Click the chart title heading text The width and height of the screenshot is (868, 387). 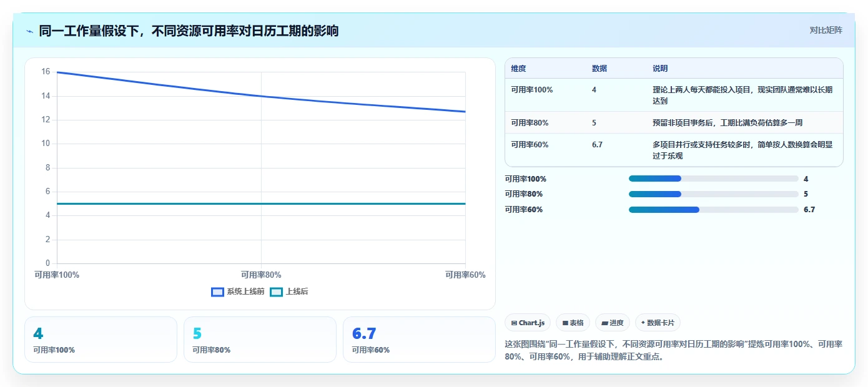click(x=189, y=31)
